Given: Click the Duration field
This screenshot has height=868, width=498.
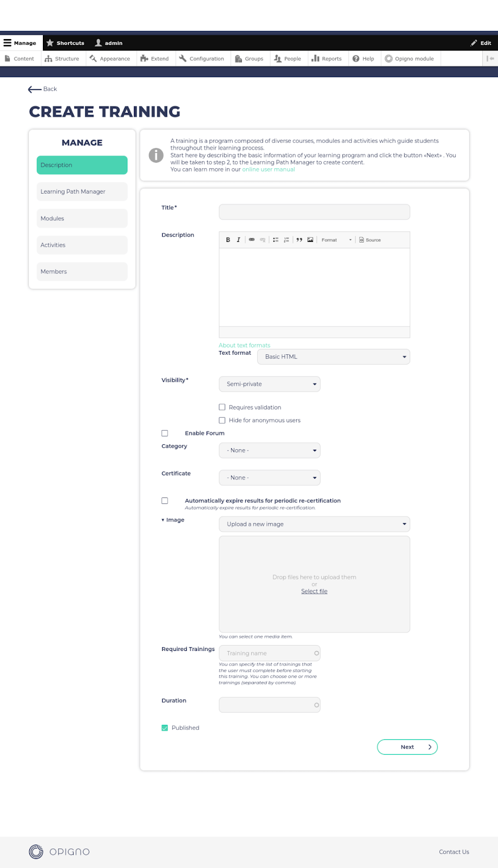Looking at the screenshot, I should [270, 705].
